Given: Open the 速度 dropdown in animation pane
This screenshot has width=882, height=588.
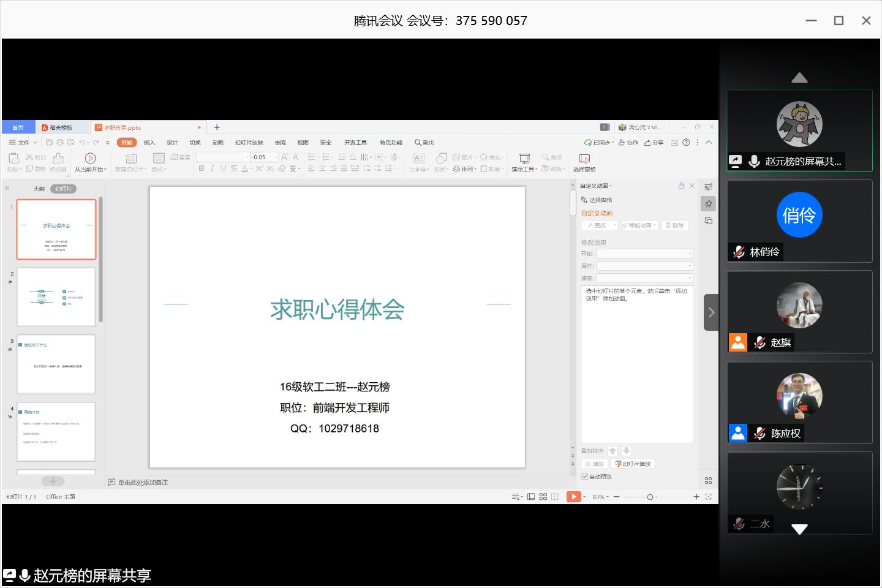Looking at the screenshot, I should point(644,278).
